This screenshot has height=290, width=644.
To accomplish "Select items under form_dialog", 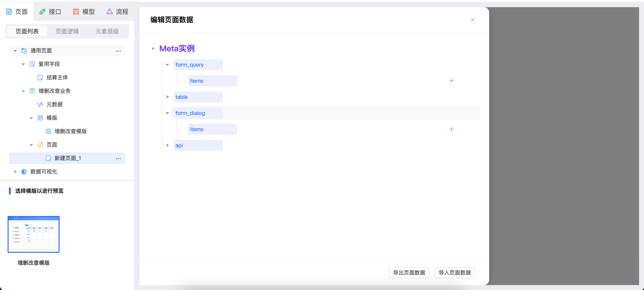I will pyautogui.click(x=212, y=129).
